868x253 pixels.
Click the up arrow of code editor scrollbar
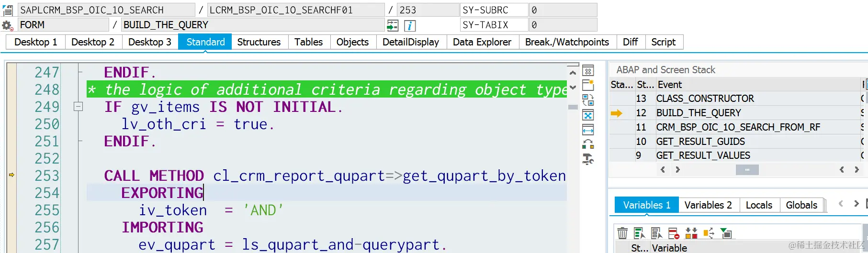(573, 73)
